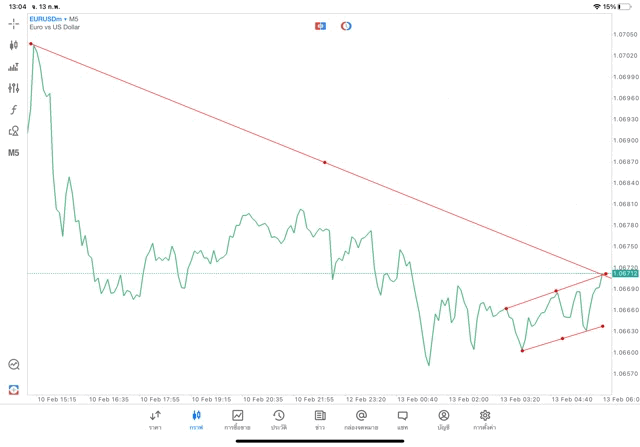Open the indicators list icon
Viewport: 640px width, 447px height.
(x=13, y=67)
